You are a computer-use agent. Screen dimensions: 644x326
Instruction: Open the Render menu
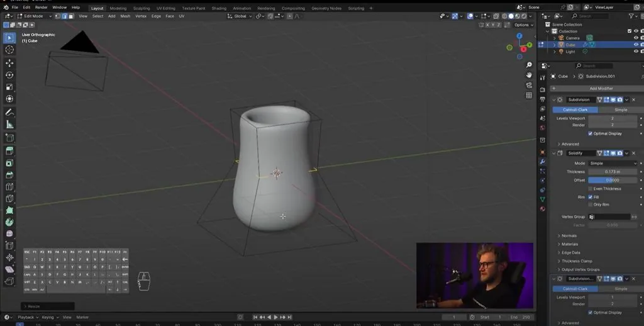41,8
